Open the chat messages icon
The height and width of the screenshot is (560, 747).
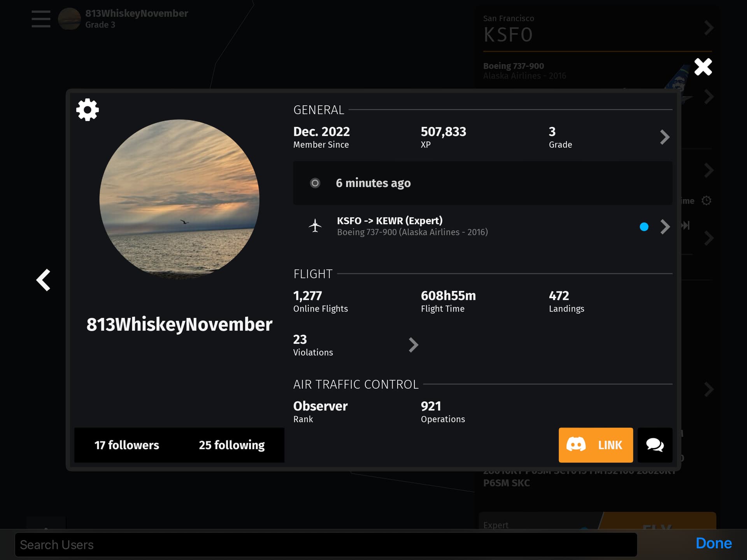click(655, 445)
